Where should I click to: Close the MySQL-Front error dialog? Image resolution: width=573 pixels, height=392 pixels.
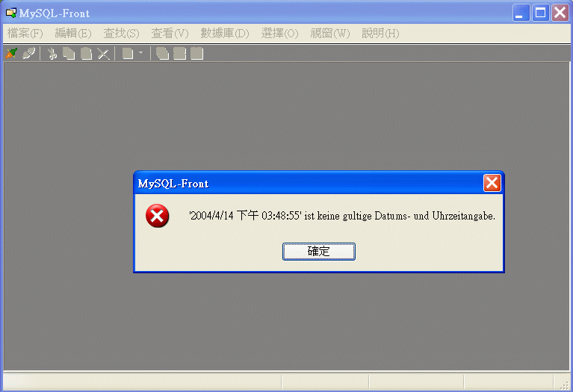[x=492, y=183]
